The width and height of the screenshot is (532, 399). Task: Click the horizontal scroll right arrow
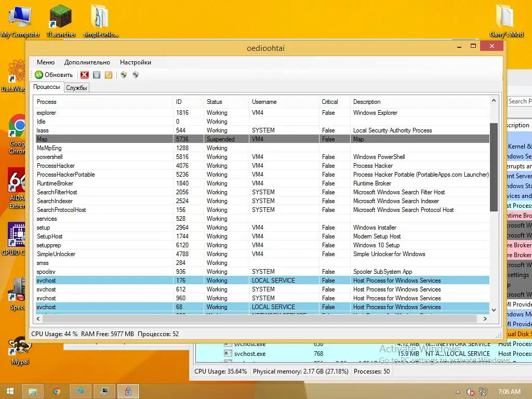tap(485, 318)
